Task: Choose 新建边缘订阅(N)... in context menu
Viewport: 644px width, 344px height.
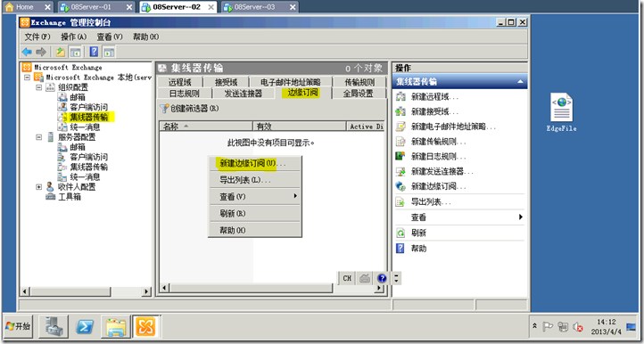Action: [254, 163]
